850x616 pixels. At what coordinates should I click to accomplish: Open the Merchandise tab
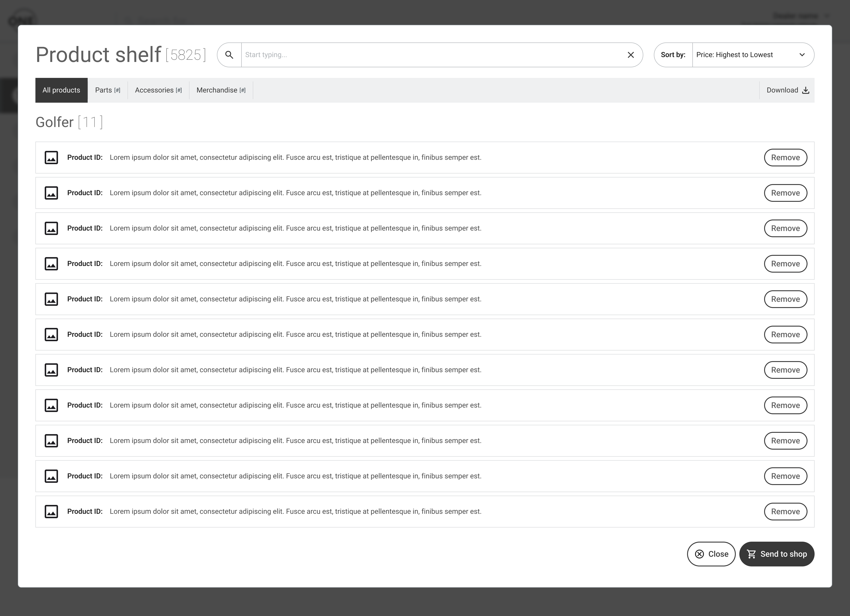click(x=221, y=90)
